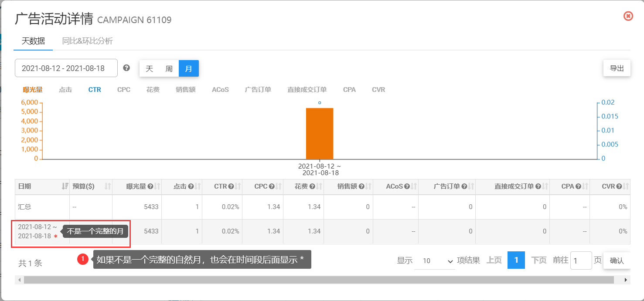Toggle 花费 series in chart legend
The image size is (644, 301).
(153, 90)
